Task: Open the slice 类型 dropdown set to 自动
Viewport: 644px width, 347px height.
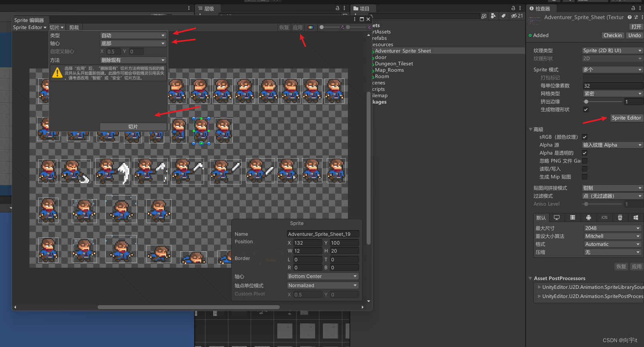Action: [x=133, y=35]
